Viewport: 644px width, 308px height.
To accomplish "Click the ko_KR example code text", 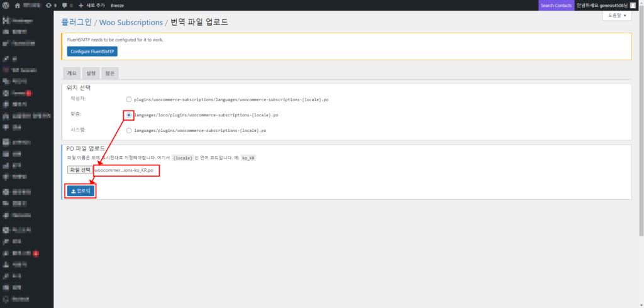I will pyautogui.click(x=248, y=158).
